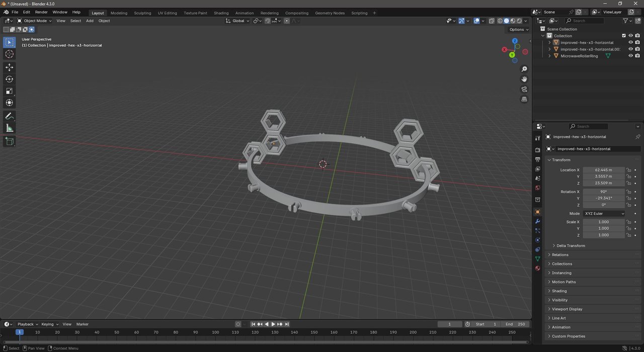Viewport: 644px width, 352px height.
Task: Toggle the camera view icon
Action: pyautogui.click(x=524, y=89)
